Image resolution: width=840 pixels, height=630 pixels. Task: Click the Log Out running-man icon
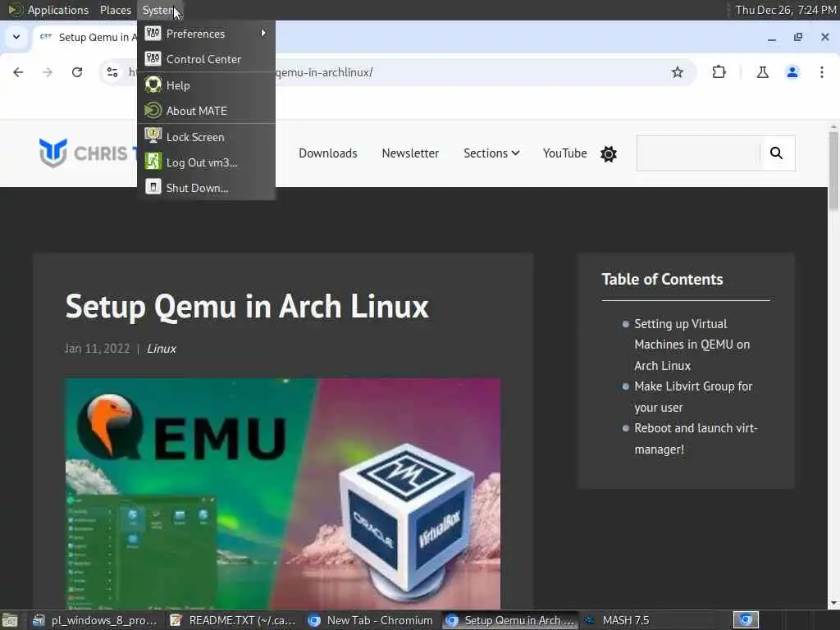pyautogui.click(x=153, y=162)
